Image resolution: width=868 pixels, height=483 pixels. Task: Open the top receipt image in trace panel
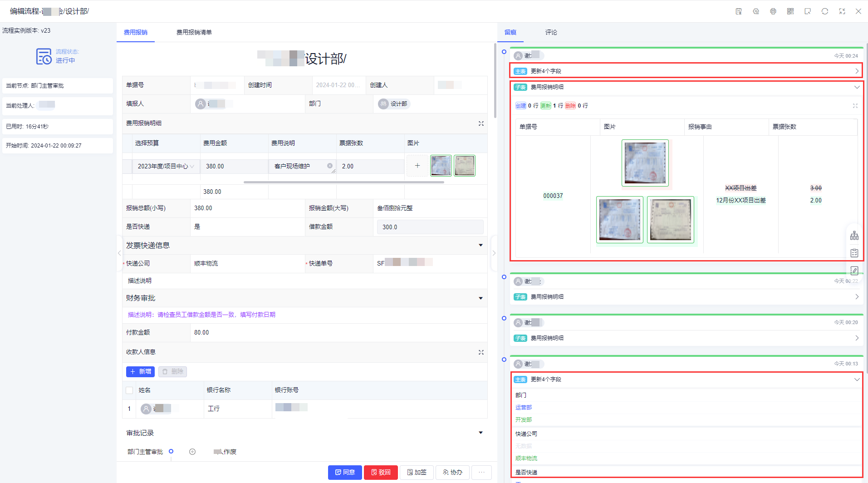tap(645, 163)
